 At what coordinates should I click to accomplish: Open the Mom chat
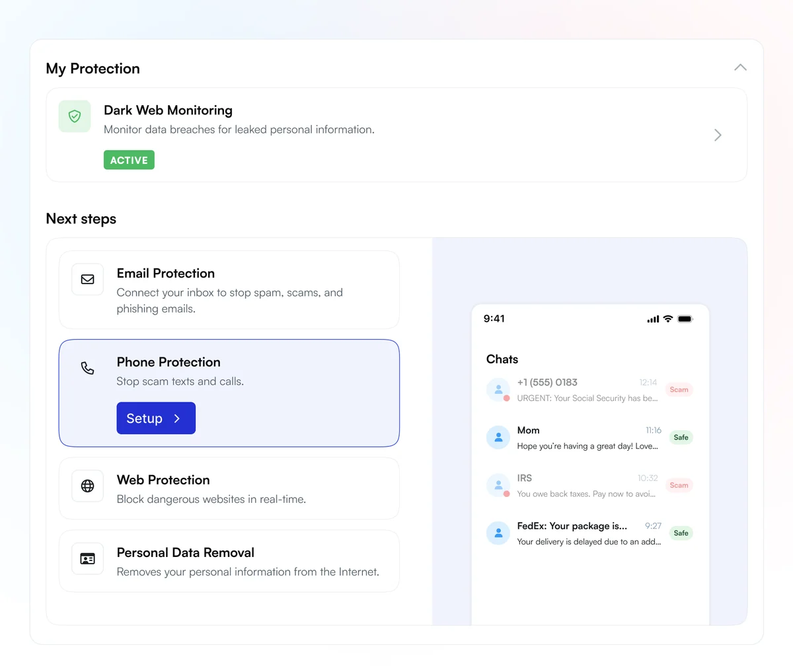[x=589, y=437]
